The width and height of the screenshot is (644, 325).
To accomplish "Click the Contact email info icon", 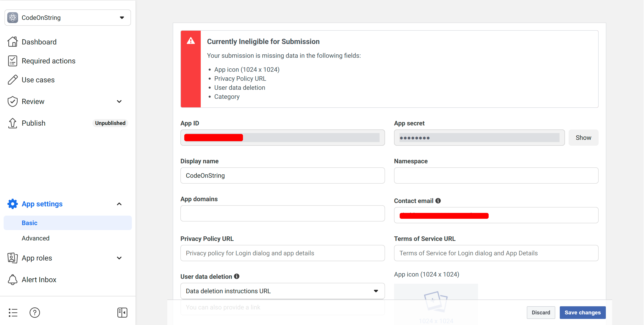I will (x=438, y=201).
